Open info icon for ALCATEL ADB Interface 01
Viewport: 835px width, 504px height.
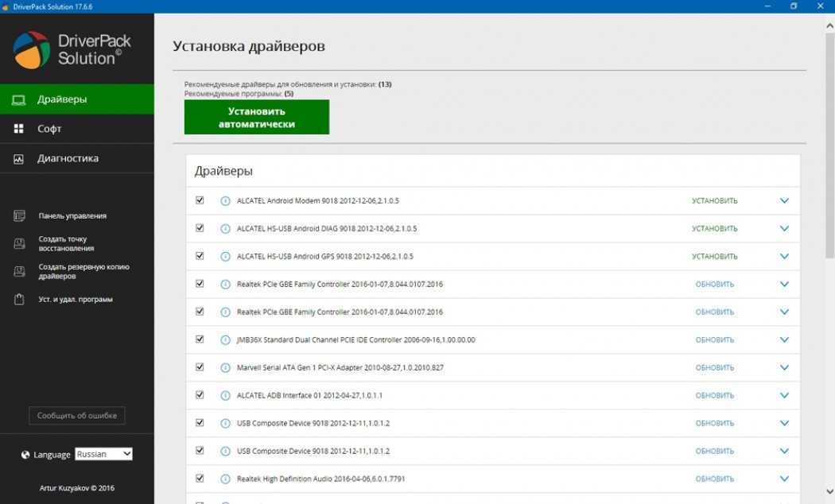[x=225, y=395]
